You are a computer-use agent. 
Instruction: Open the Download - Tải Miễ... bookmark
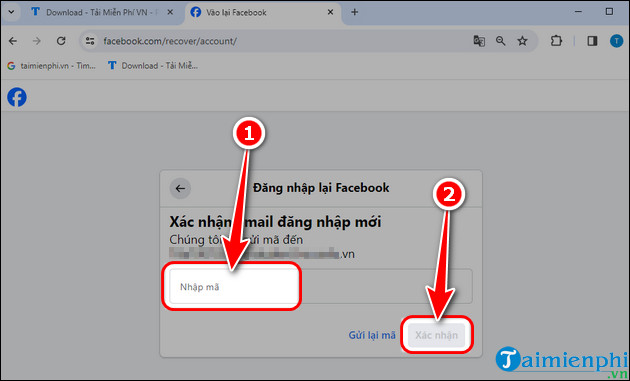pos(153,66)
